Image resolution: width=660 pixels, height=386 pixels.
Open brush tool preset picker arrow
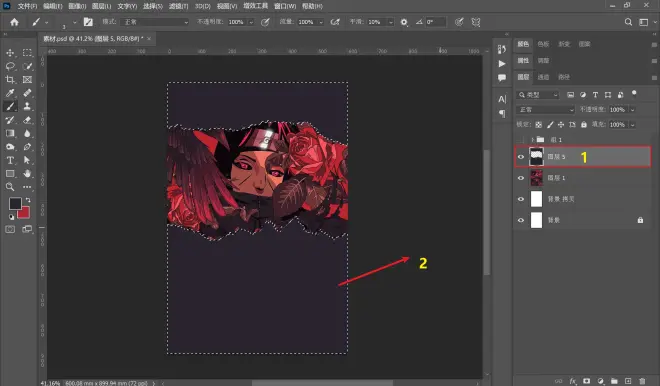(x=47, y=22)
